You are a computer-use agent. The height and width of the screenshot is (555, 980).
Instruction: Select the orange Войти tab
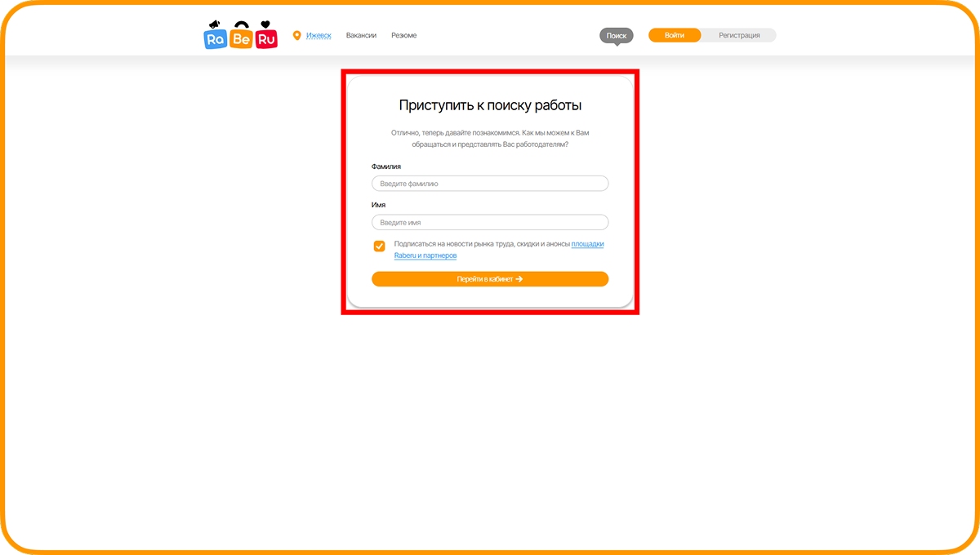click(675, 35)
